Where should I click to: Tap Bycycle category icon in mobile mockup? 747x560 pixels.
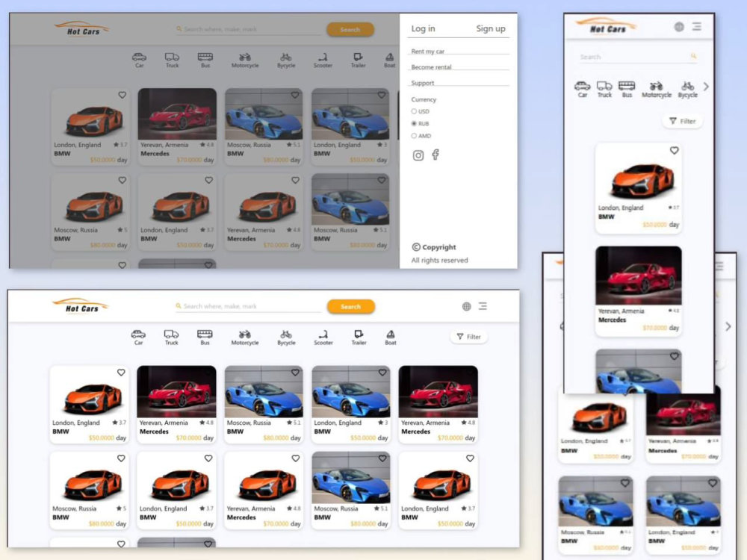point(687,89)
